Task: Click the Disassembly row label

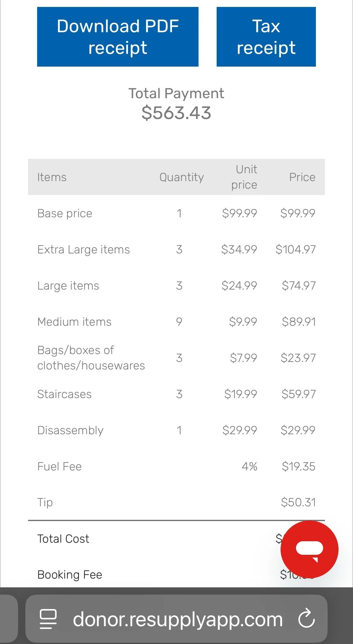Action: (70, 430)
